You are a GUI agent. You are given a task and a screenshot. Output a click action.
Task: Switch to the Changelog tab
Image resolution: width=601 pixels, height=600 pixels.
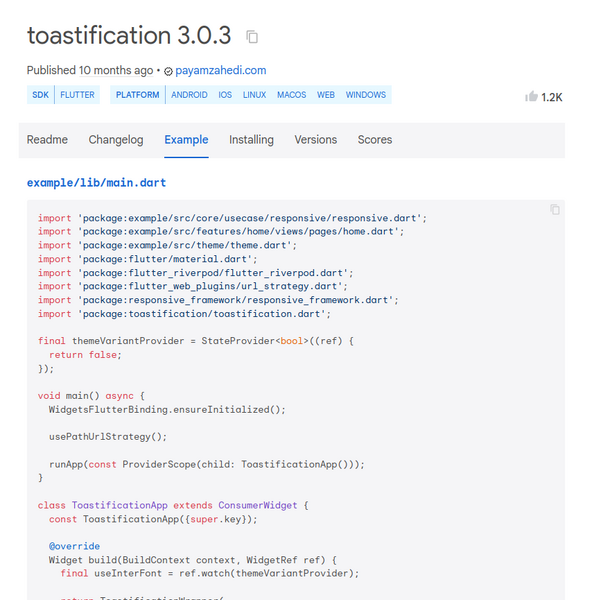coord(116,140)
